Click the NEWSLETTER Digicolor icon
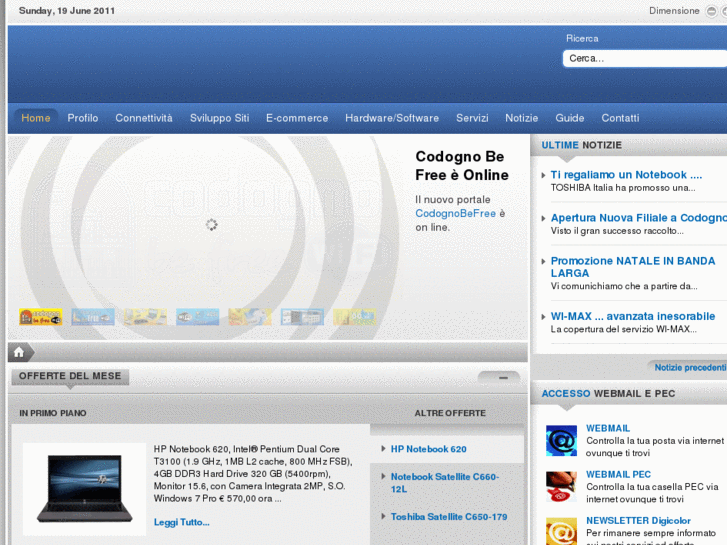 coord(561,531)
